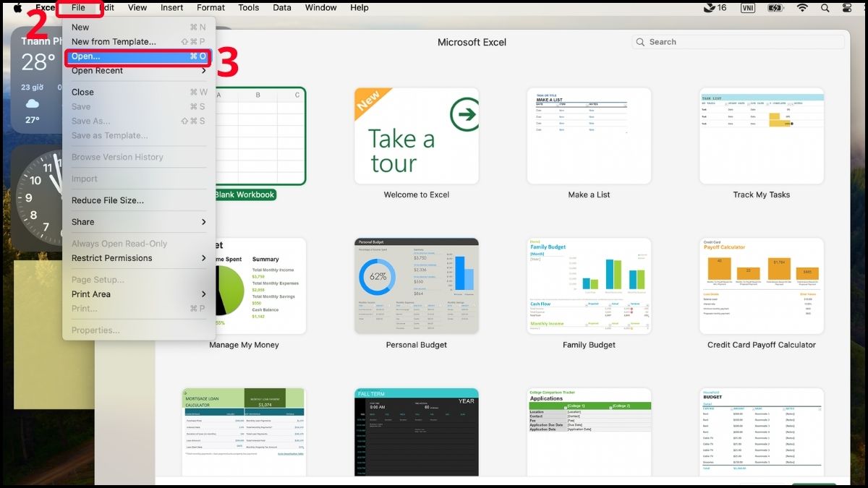This screenshot has width=868, height=488.
Task: Open the Data menu
Action: (x=282, y=8)
